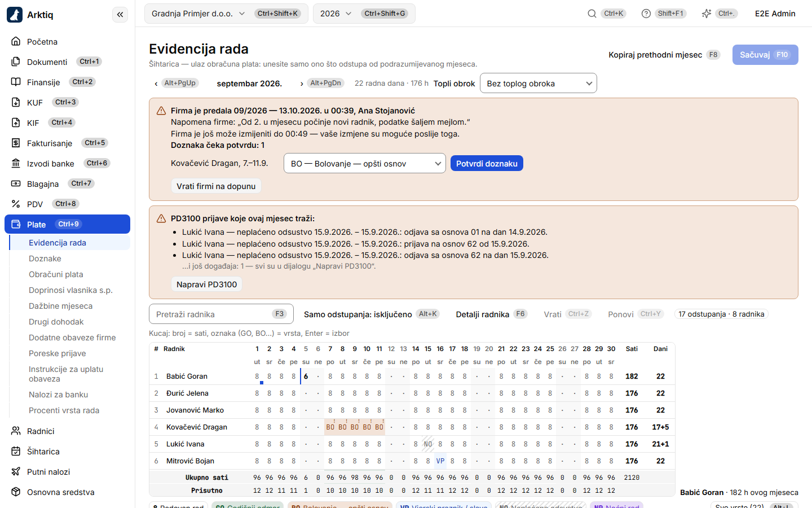Collapse the sidebar with the double-chevron icon
The width and height of the screenshot is (812, 508).
120,15
